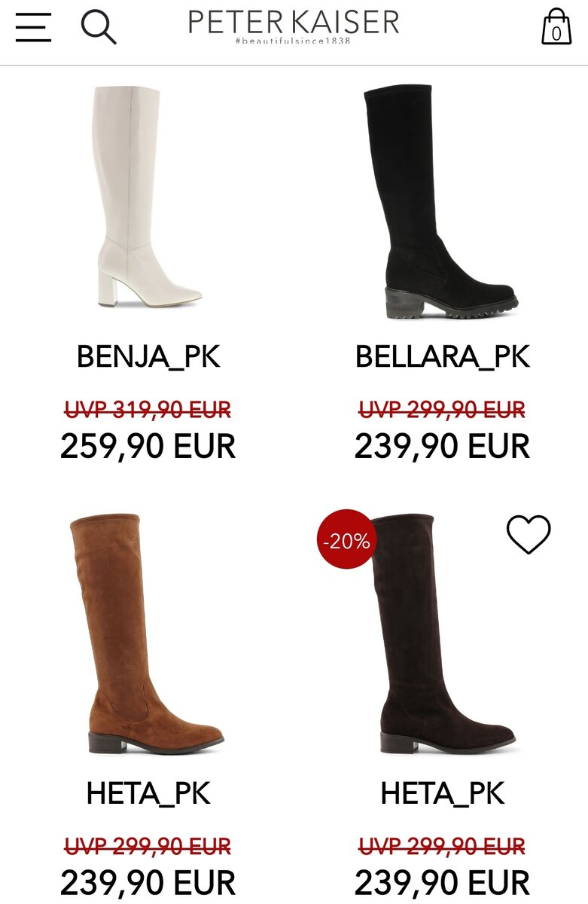Select the left HETA_PK product title

[148, 793]
